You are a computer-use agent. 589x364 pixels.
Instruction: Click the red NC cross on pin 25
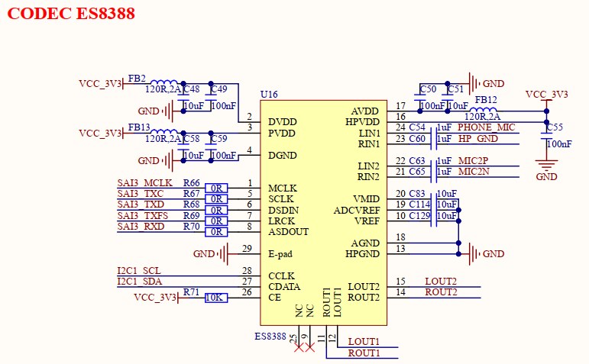[x=299, y=348]
